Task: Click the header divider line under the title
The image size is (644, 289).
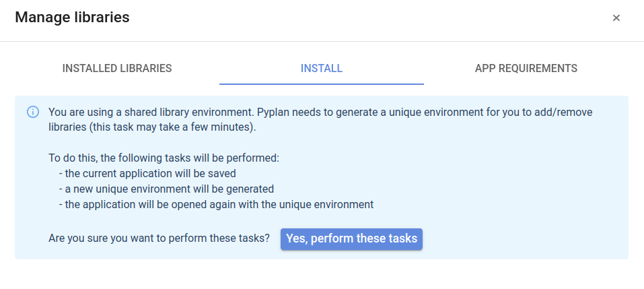Action: coord(322,41)
